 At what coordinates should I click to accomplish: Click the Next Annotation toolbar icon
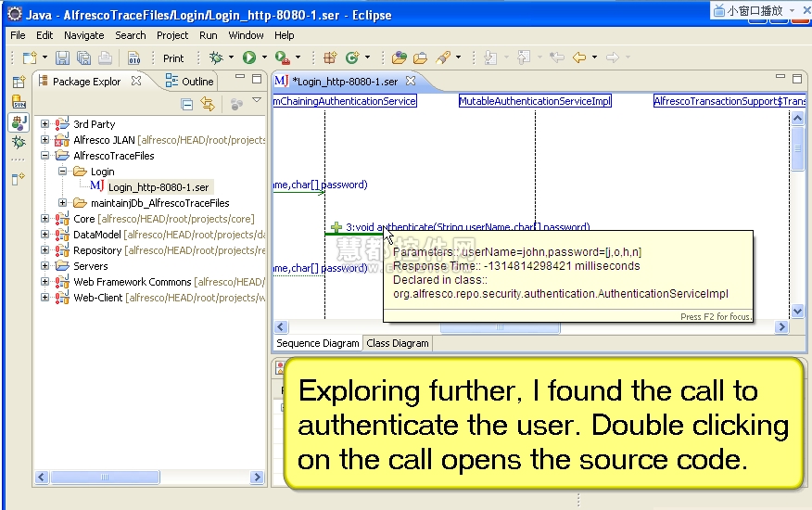tap(490, 57)
